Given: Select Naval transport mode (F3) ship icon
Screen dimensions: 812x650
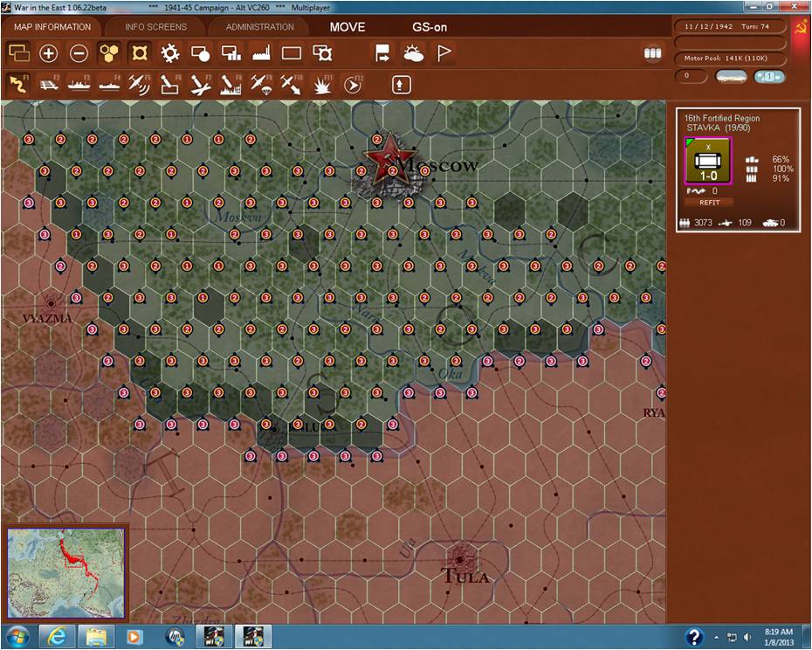Looking at the screenshot, I should coord(79,84).
